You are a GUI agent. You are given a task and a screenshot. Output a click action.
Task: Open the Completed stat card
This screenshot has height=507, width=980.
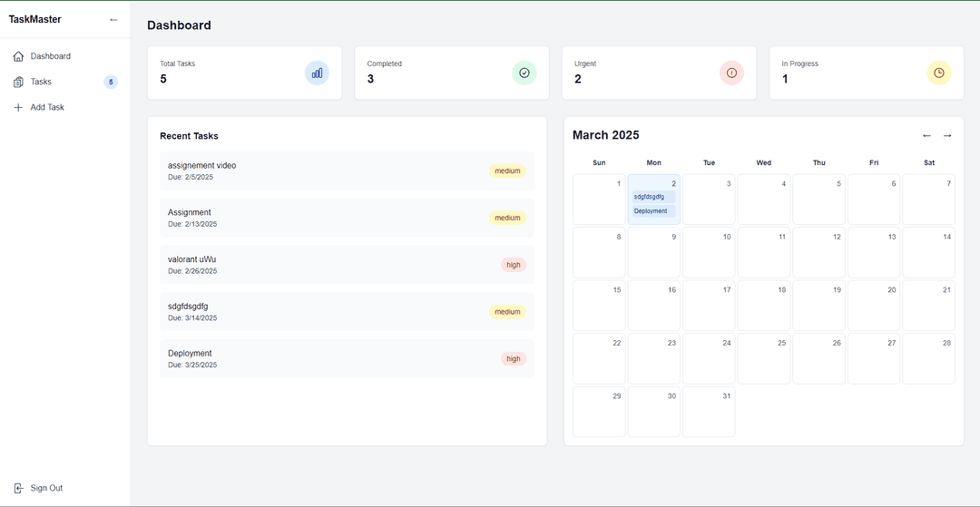click(x=452, y=73)
